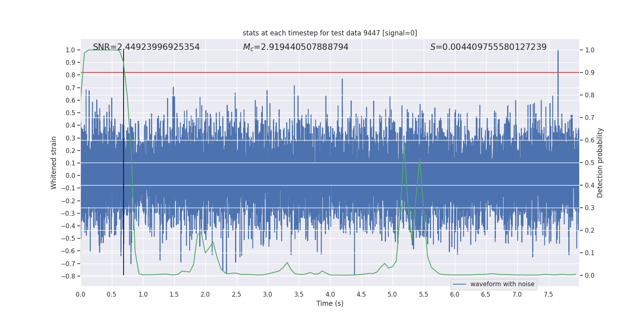Click the "Detection probability" right axis label
The image size is (644, 322).
[600, 163]
